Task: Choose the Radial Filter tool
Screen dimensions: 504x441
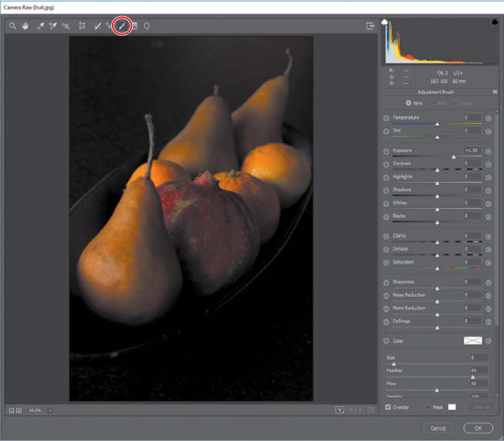Action: pos(147,26)
